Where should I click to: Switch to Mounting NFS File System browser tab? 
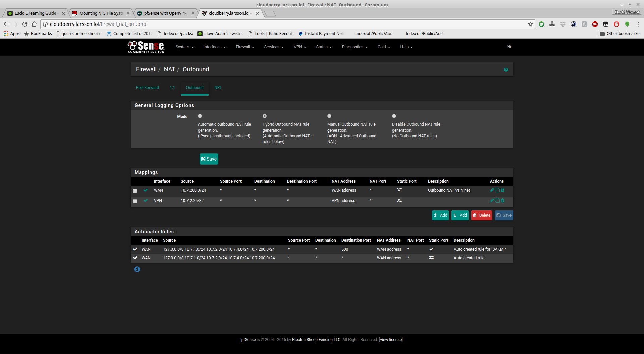(101, 13)
